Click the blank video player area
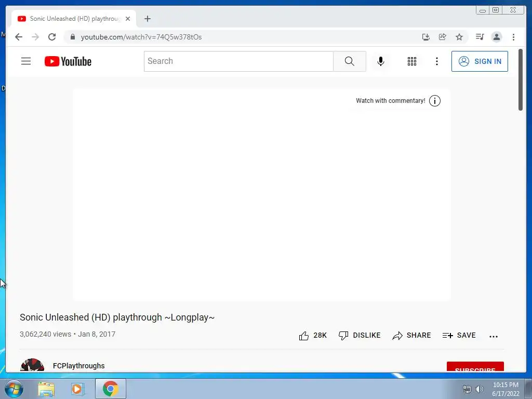This screenshot has width=532, height=399. [262, 195]
